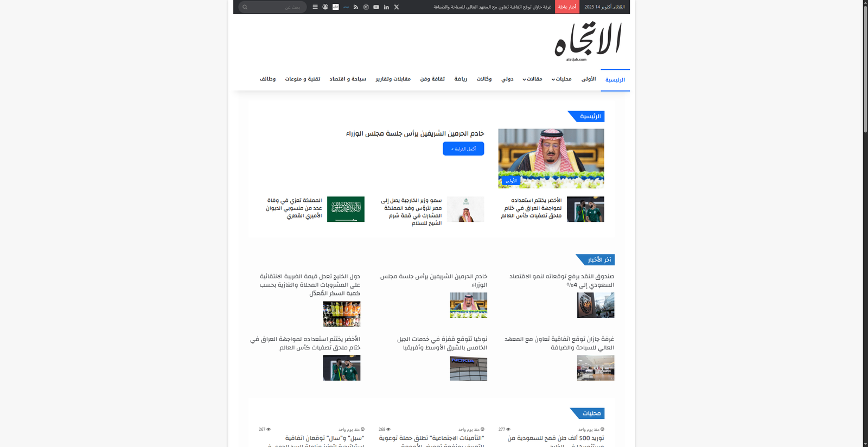Open the user login icon
Screen dimensions: 868x447
(x=325, y=7)
